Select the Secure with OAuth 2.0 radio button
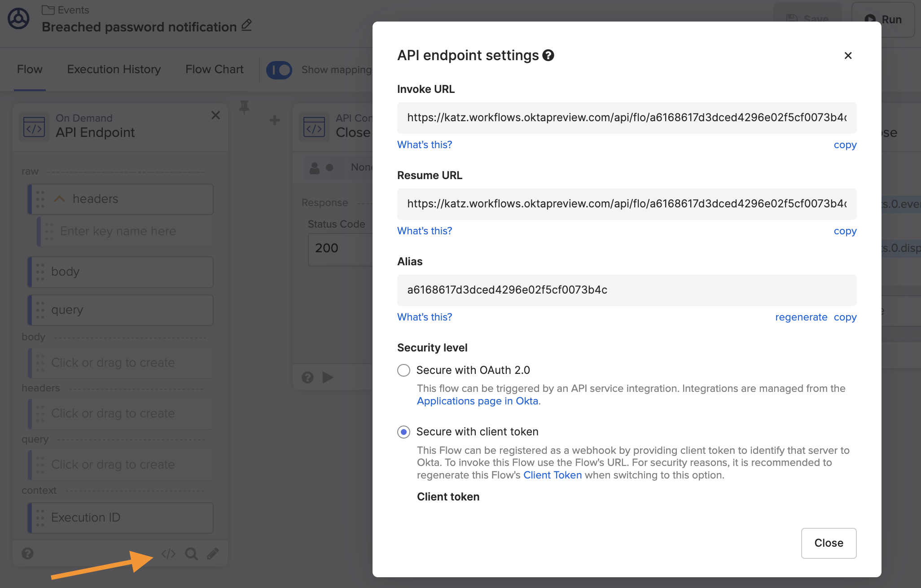The height and width of the screenshot is (588, 921). pos(403,370)
